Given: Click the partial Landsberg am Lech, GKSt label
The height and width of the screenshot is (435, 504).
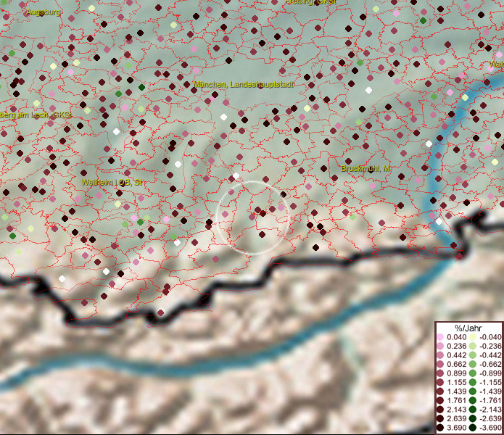Looking at the screenshot, I should pos(36,115).
